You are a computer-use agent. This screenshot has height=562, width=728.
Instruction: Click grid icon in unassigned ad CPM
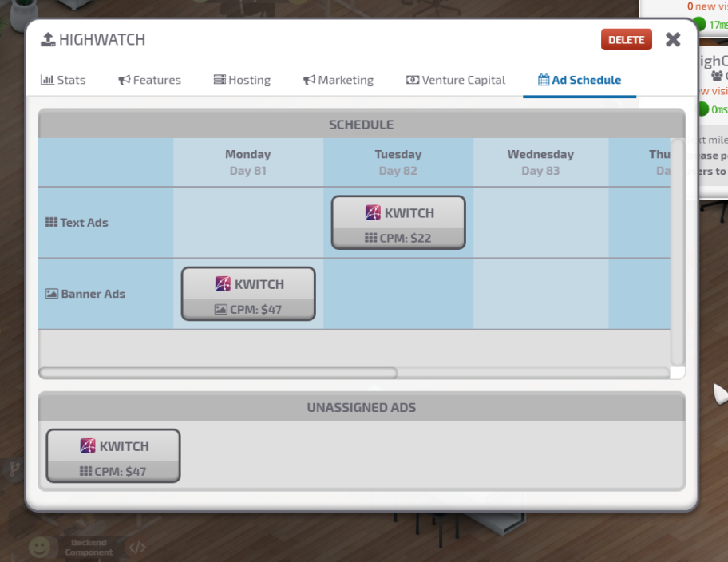[86, 472]
